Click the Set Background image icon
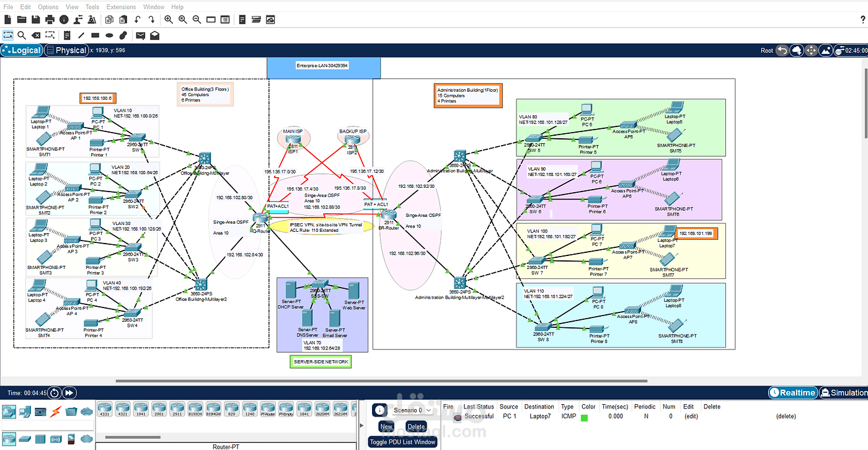The width and height of the screenshot is (868, 450). coord(825,50)
